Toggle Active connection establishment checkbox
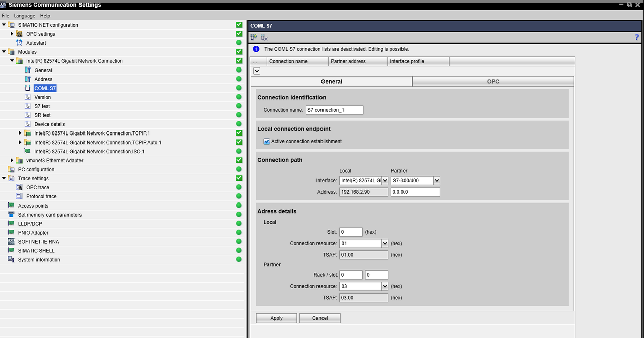This screenshot has height=338, width=644. (267, 141)
